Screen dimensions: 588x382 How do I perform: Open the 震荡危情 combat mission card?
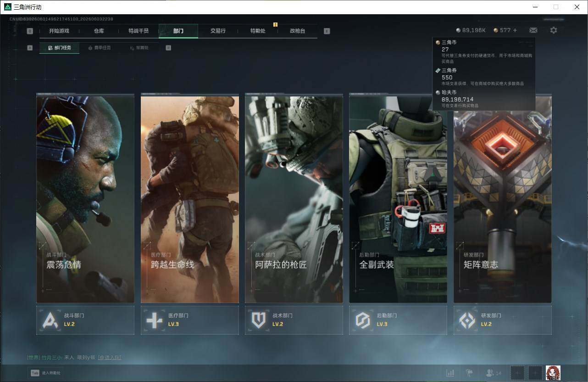point(85,199)
